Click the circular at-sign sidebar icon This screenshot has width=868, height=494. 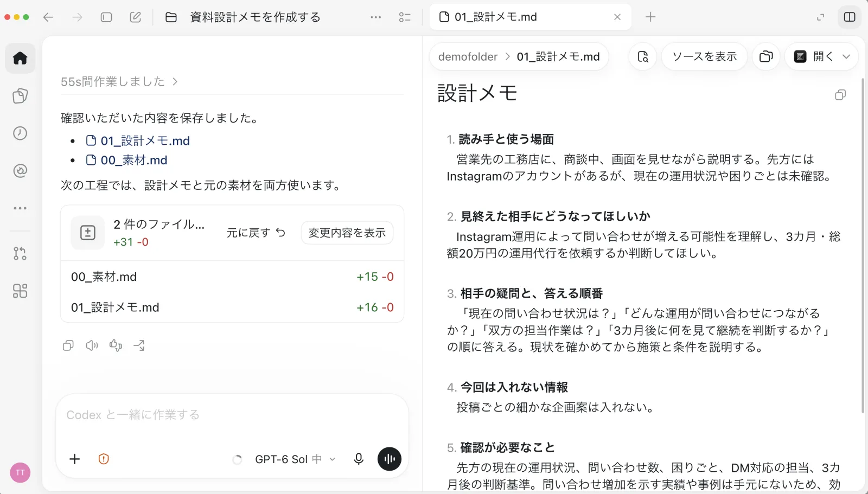coord(20,171)
